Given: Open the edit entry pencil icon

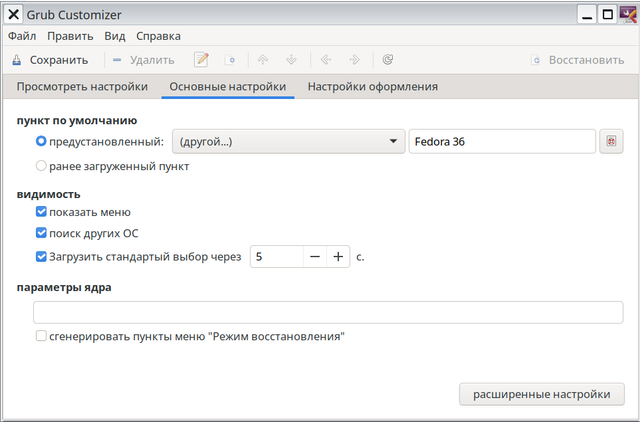Looking at the screenshot, I should click(x=201, y=60).
